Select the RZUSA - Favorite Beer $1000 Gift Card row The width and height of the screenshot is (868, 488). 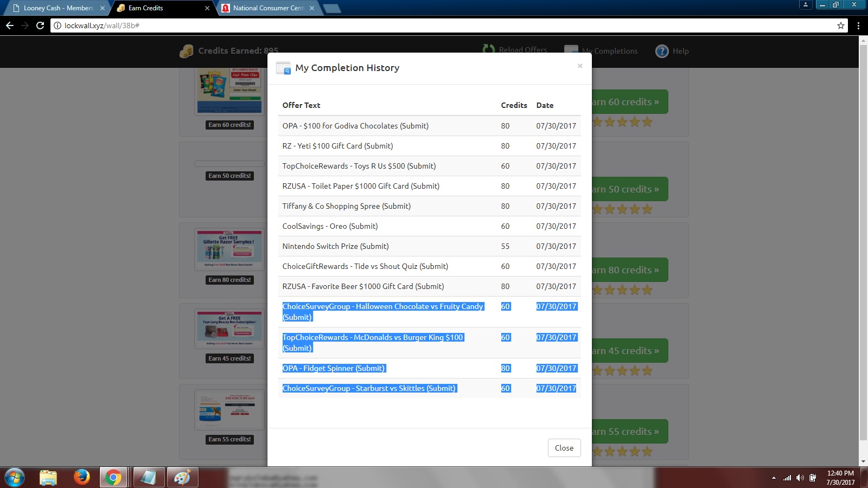[430, 286]
